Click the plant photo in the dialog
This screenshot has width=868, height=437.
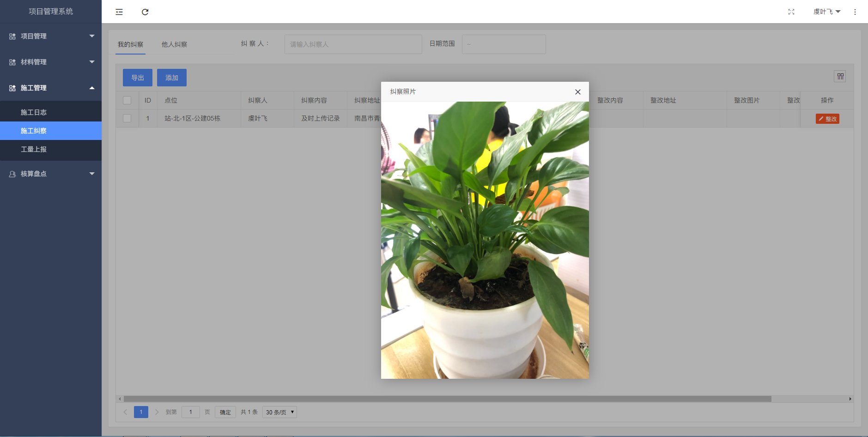point(485,240)
